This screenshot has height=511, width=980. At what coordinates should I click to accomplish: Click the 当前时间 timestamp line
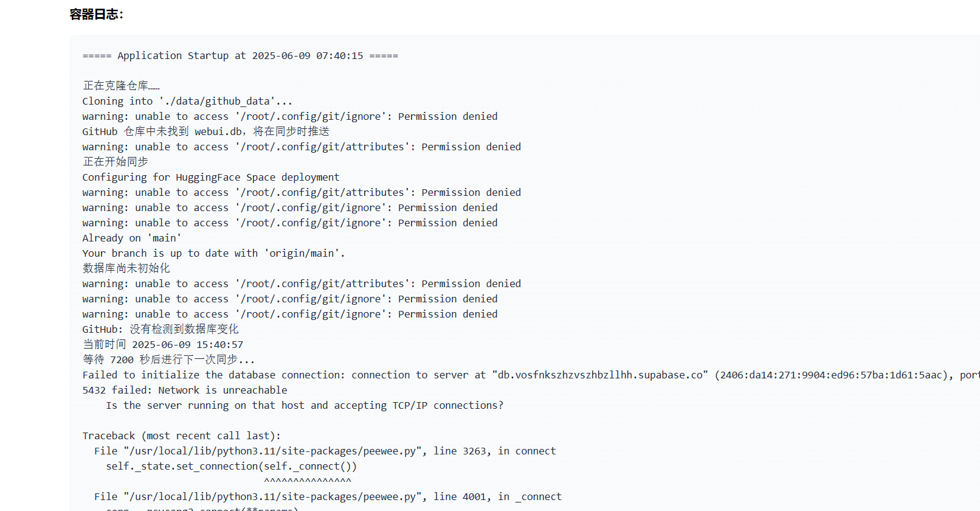pyautogui.click(x=163, y=344)
